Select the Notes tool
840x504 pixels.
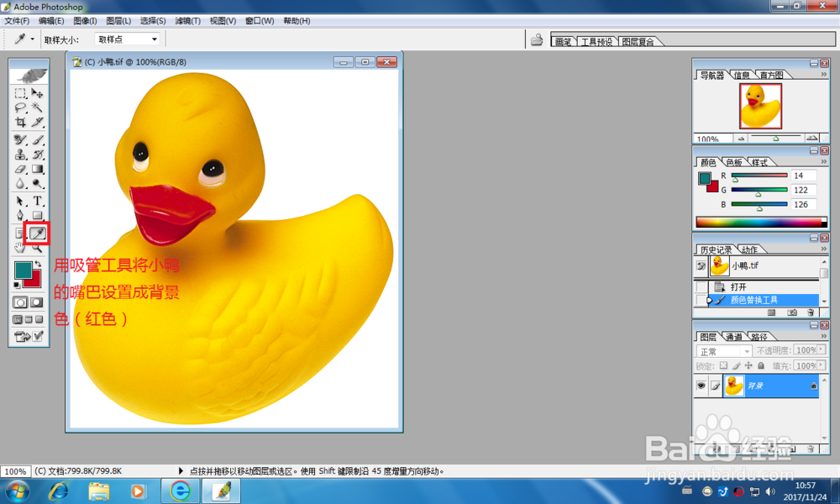19,233
